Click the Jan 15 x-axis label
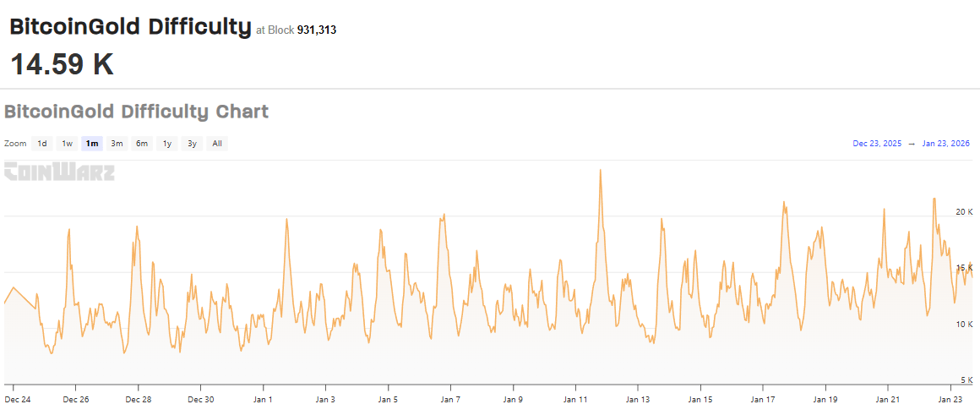The width and height of the screenshot is (980, 415). tap(700, 399)
